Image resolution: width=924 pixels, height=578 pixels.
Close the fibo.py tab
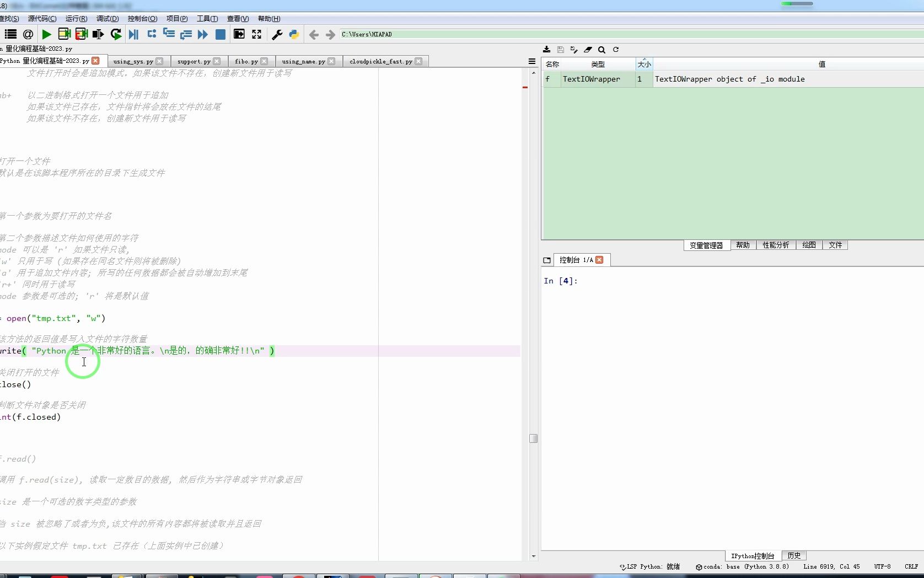coord(264,61)
